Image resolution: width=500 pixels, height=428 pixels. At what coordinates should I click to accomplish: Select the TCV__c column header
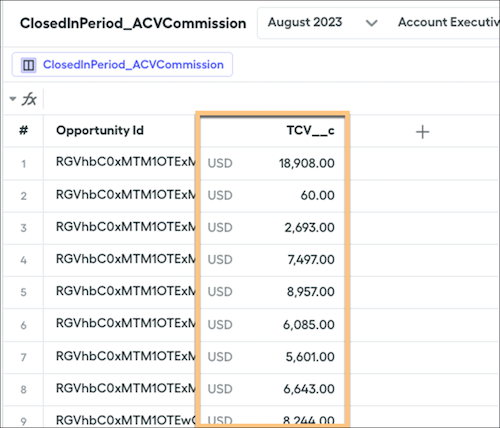pyautogui.click(x=272, y=131)
